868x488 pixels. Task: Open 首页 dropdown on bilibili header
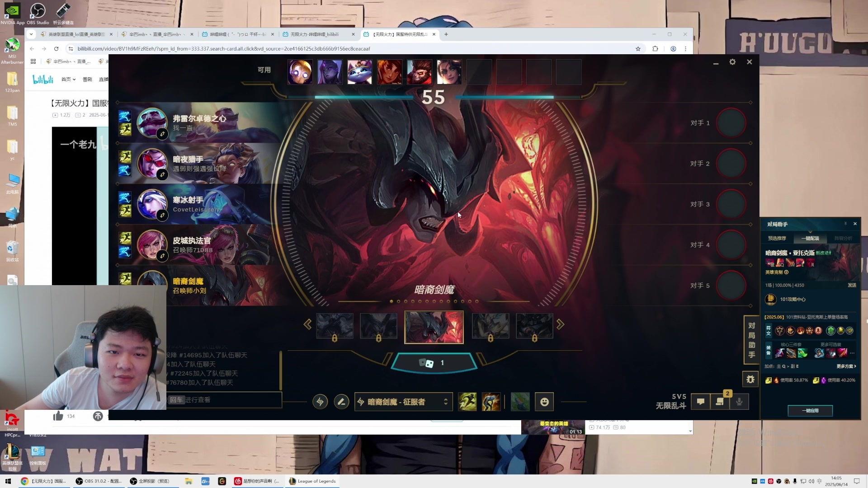(x=68, y=80)
